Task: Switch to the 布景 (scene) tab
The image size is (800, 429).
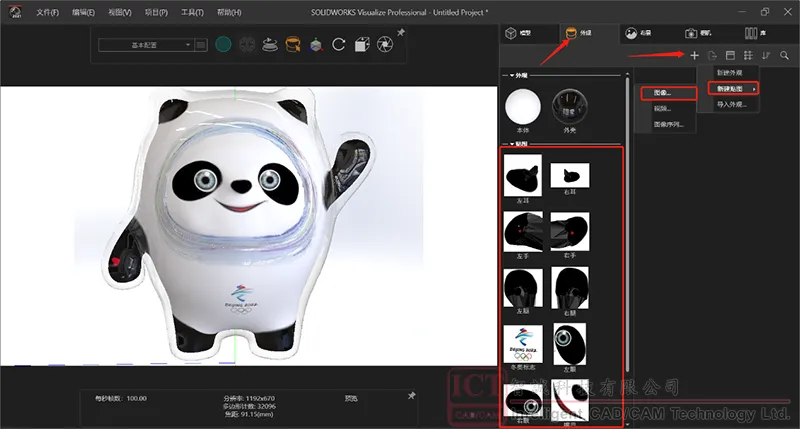Action: pyautogui.click(x=639, y=33)
